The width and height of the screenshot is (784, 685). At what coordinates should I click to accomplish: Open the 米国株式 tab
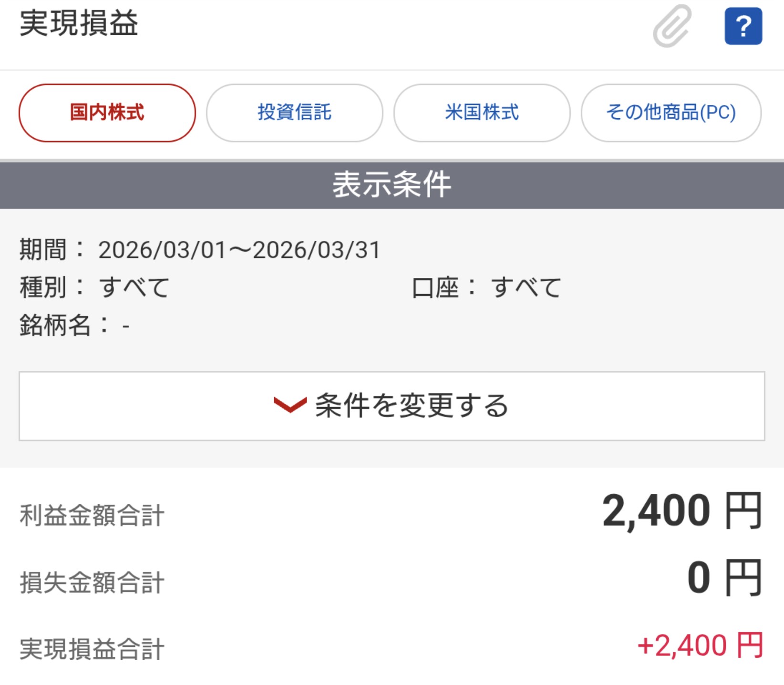[482, 113]
